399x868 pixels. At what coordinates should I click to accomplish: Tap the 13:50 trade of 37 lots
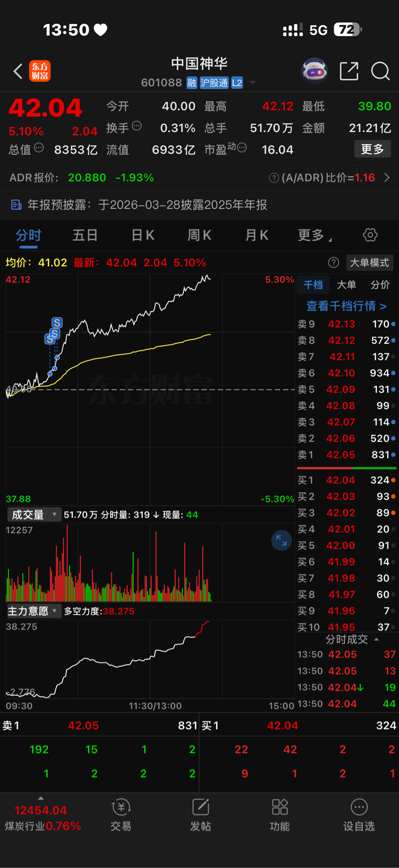coord(347,654)
